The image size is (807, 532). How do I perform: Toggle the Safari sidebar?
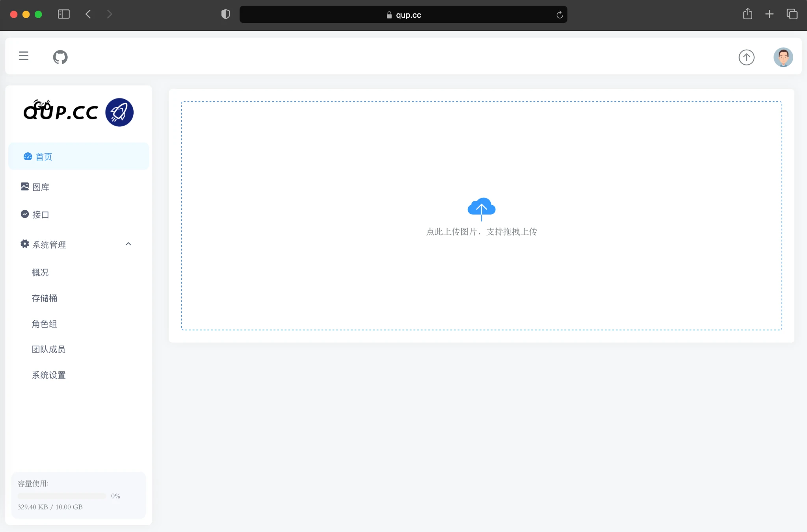click(x=64, y=15)
